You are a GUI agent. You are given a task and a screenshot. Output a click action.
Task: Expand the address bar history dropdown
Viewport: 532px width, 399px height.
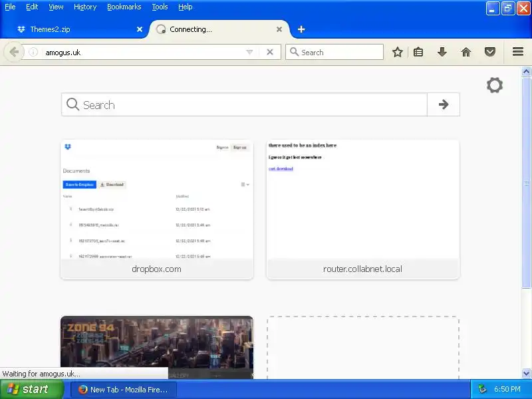(249, 53)
